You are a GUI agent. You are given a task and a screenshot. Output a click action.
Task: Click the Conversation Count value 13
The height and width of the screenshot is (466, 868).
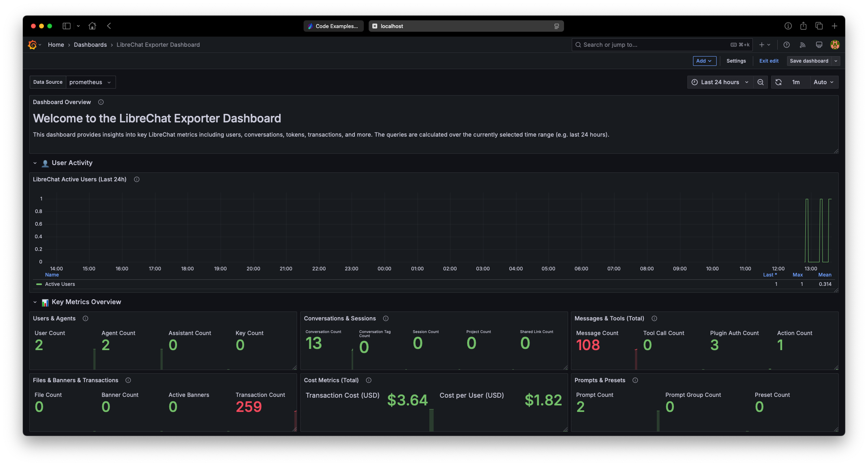314,343
